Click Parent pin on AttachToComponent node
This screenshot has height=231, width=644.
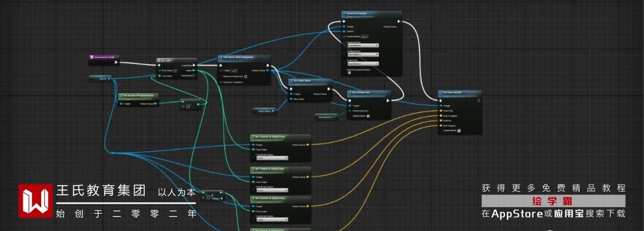pyautogui.click(x=344, y=31)
